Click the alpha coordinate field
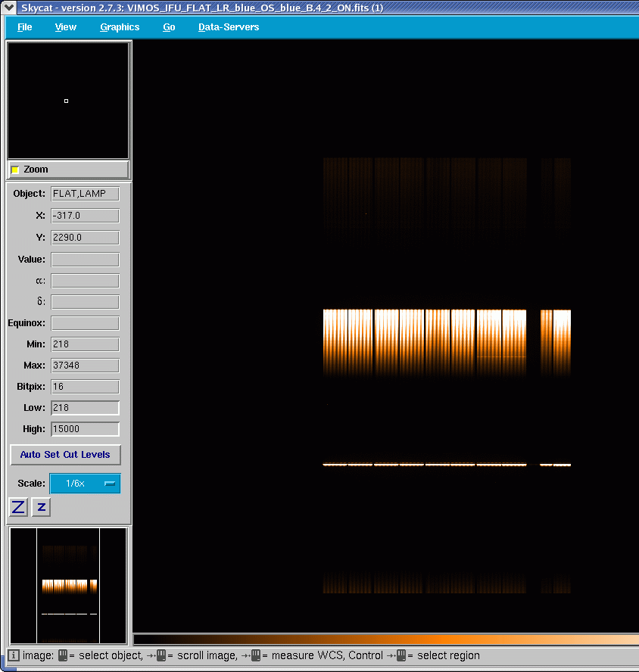Viewport: 639px width, 672px height. [x=85, y=281]
